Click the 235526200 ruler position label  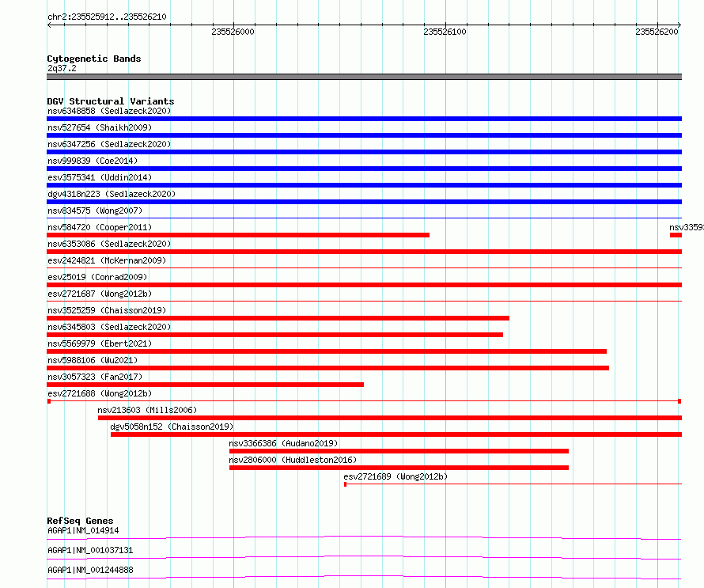pyautogui.click(x=657, y=32)
